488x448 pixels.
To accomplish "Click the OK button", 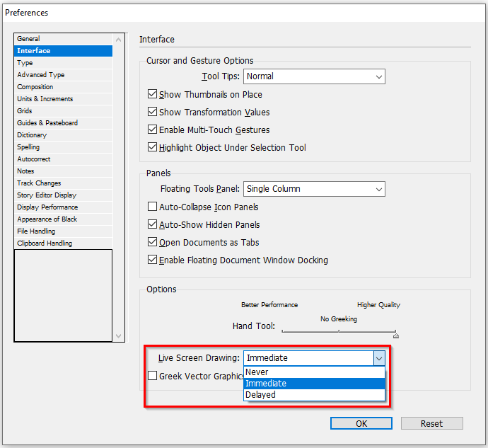I will (361, 423).
